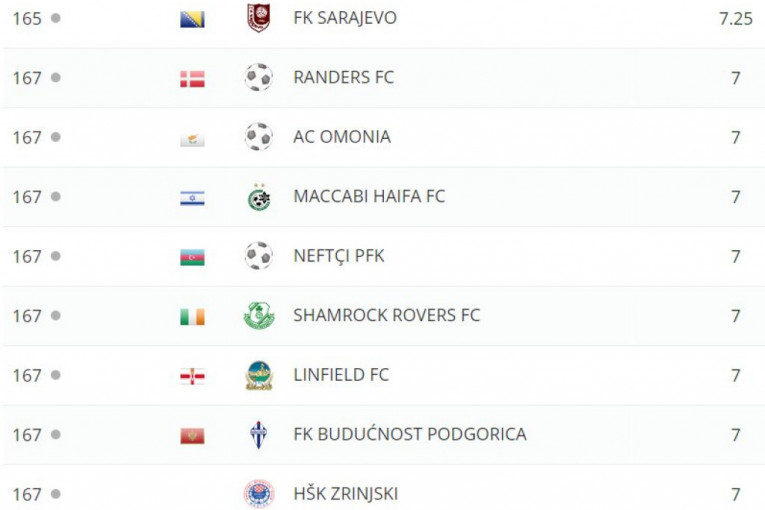Click the Neftçi PFK football icon

tap(258, 256)
